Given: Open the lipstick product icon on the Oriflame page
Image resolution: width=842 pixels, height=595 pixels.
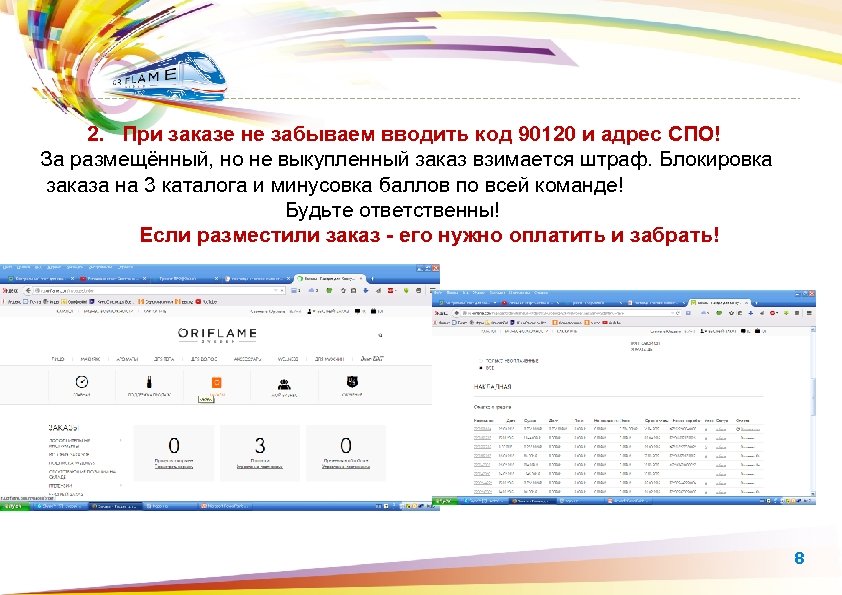Looking at the screenshot, I should point(149,382).
